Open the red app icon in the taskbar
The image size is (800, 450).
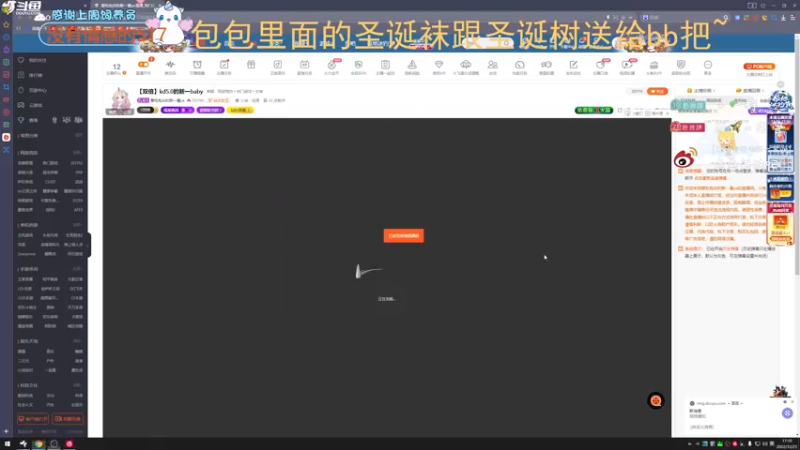click(69, 444)
